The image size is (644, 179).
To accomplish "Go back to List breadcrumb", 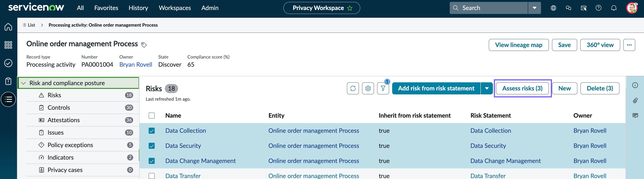I will click(x=29, y=25).
